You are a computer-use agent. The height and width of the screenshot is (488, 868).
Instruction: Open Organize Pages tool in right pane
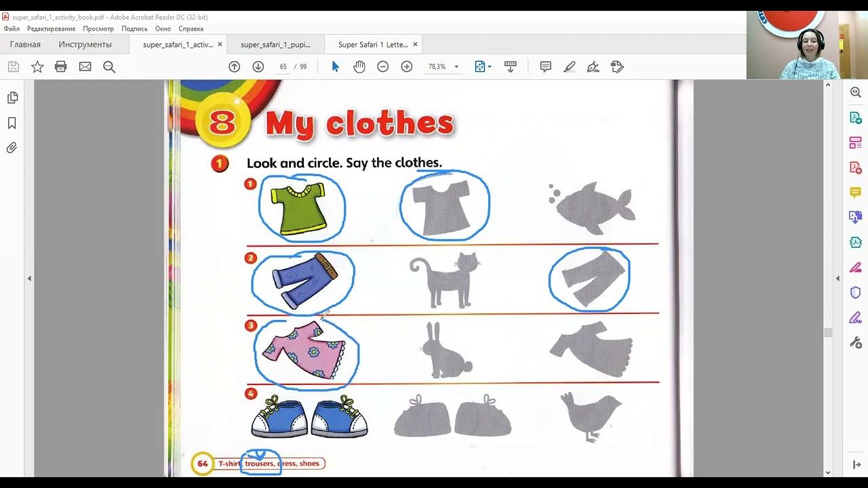(856, 142)
